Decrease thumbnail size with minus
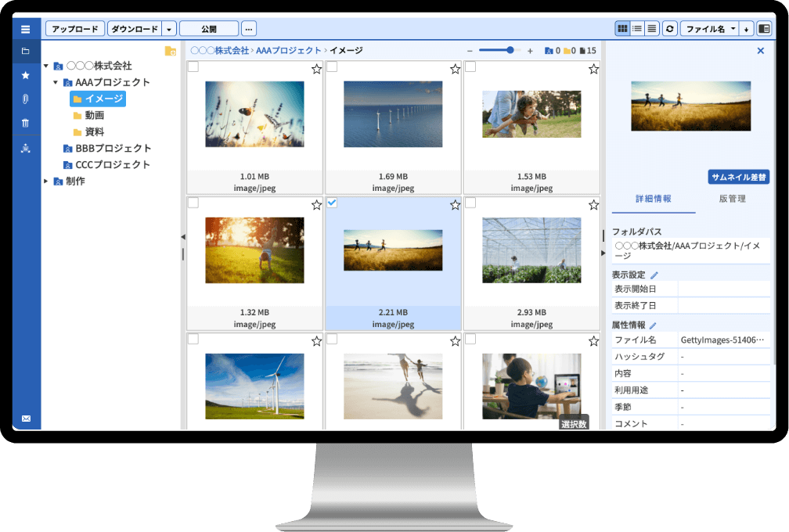 pyautogui.click(x=470, y=51)
